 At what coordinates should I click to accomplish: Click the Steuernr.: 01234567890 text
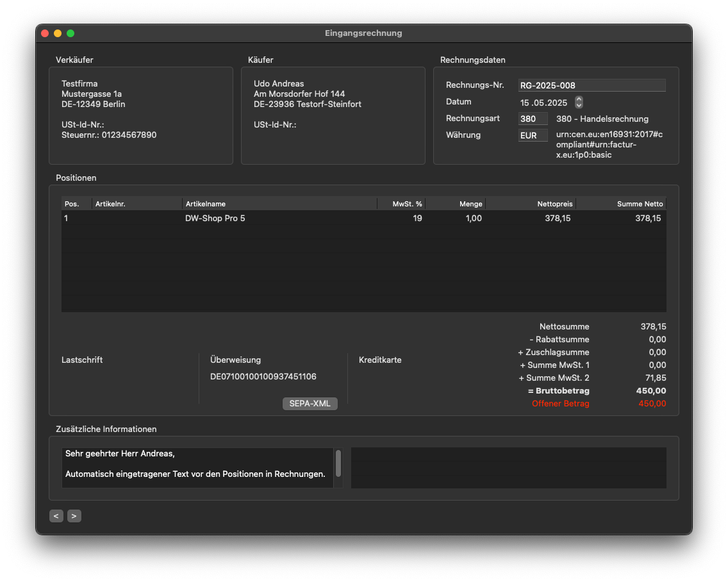click(x=109, y=135)
